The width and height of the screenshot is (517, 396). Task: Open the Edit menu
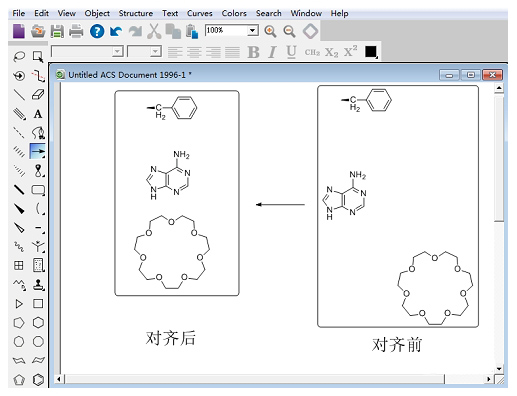click(x=41, y=13)
